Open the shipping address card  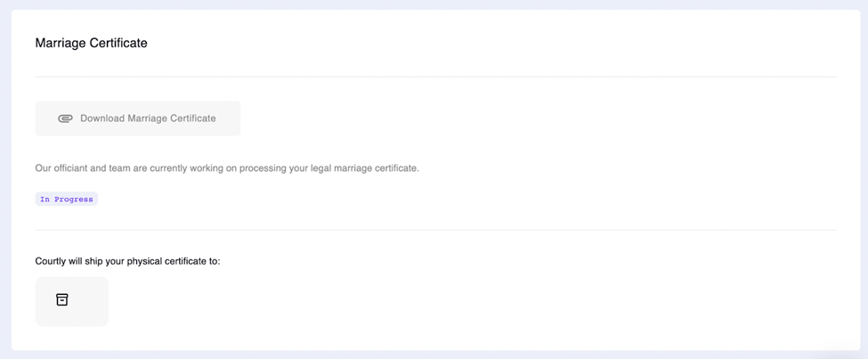click(72, 301)
